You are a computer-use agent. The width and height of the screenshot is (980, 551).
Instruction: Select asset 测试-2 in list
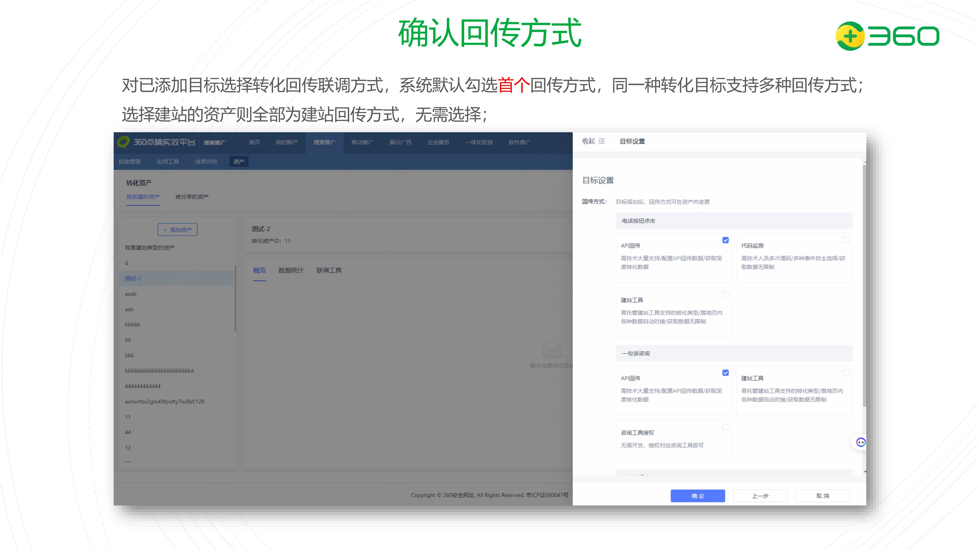(177, 278)
